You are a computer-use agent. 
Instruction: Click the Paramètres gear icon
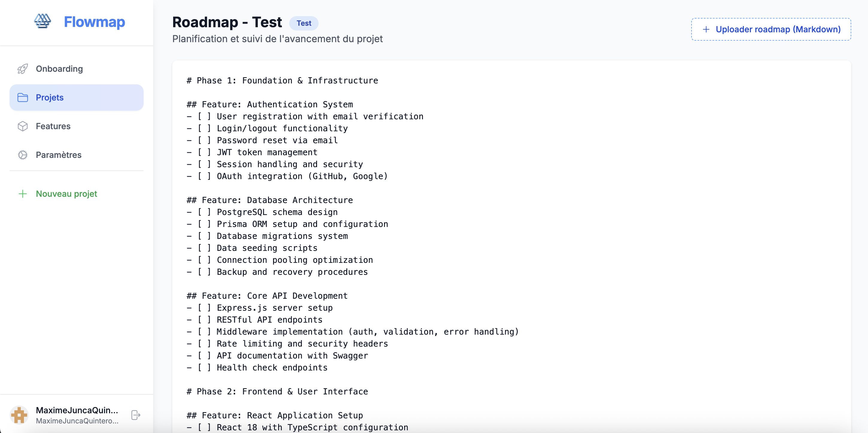[22, 155]
